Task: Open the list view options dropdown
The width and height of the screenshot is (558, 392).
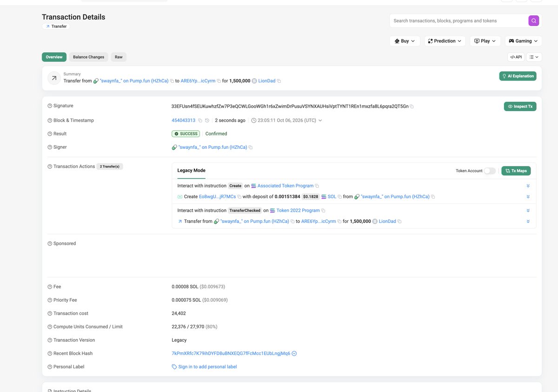Action: pyautogui.click(x=534, y=57)
